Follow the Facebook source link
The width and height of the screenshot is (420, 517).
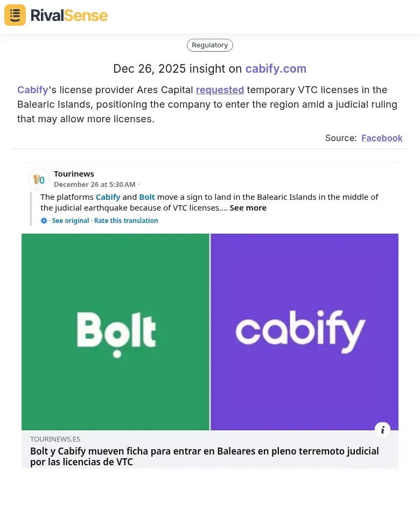[382, 138]
